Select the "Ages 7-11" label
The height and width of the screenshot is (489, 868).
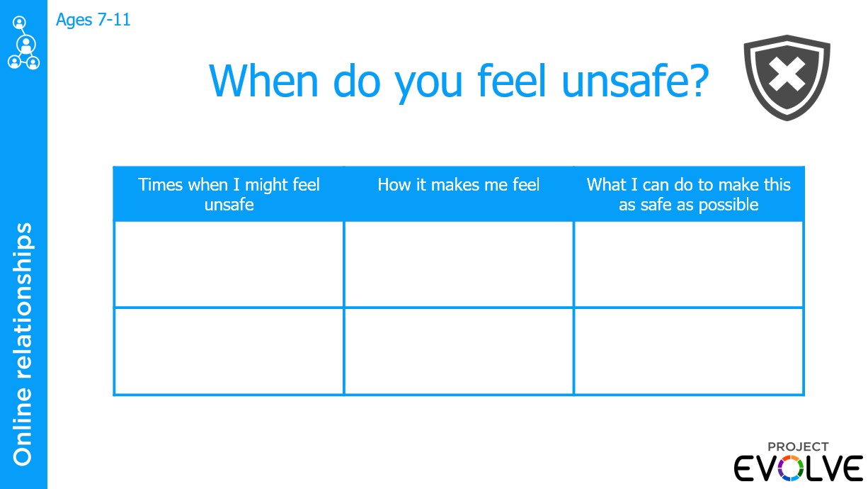click(93, 20)
